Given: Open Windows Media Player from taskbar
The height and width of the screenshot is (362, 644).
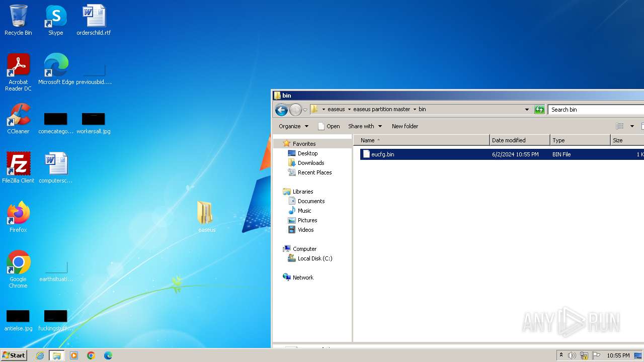Looking at the screenshot, I should coord(74,355).
